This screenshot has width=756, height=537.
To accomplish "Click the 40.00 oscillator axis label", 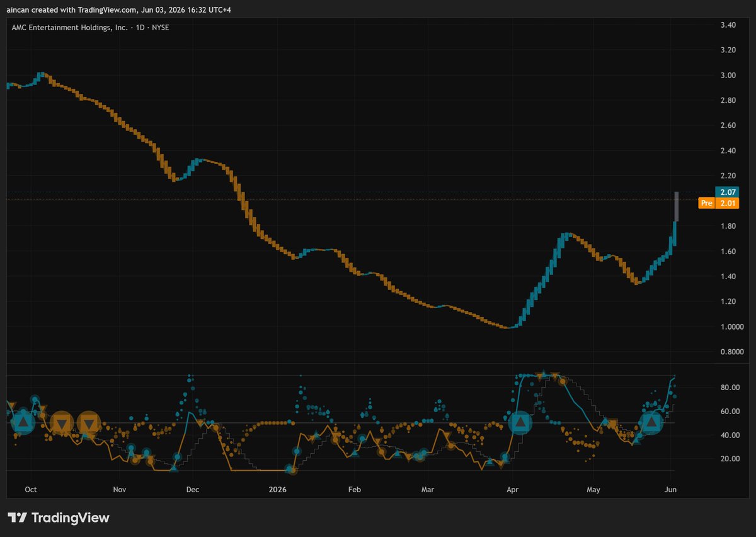I will pyautogui.click(x=729, y=436).
